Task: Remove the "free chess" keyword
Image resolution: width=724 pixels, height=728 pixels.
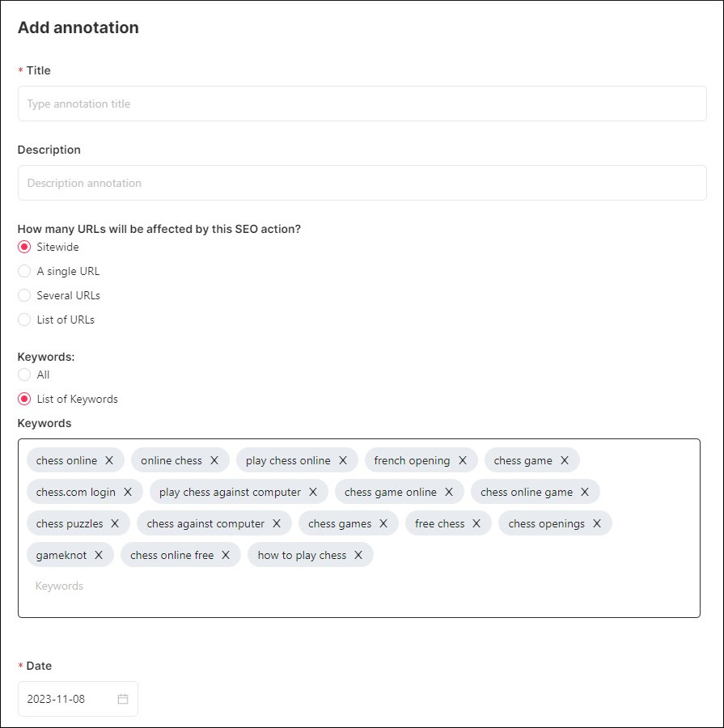Action: 476,523
